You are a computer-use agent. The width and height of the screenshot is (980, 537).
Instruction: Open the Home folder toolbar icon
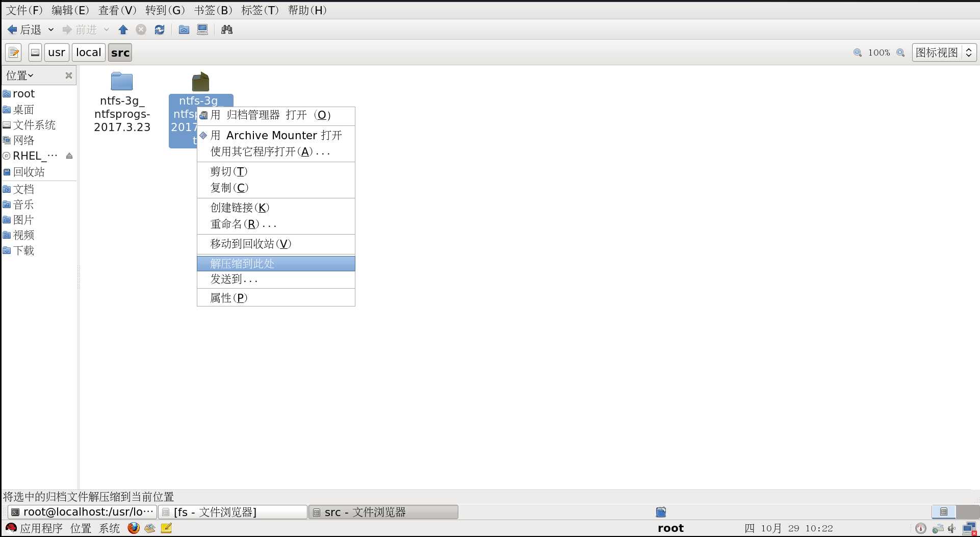[184, 30]
